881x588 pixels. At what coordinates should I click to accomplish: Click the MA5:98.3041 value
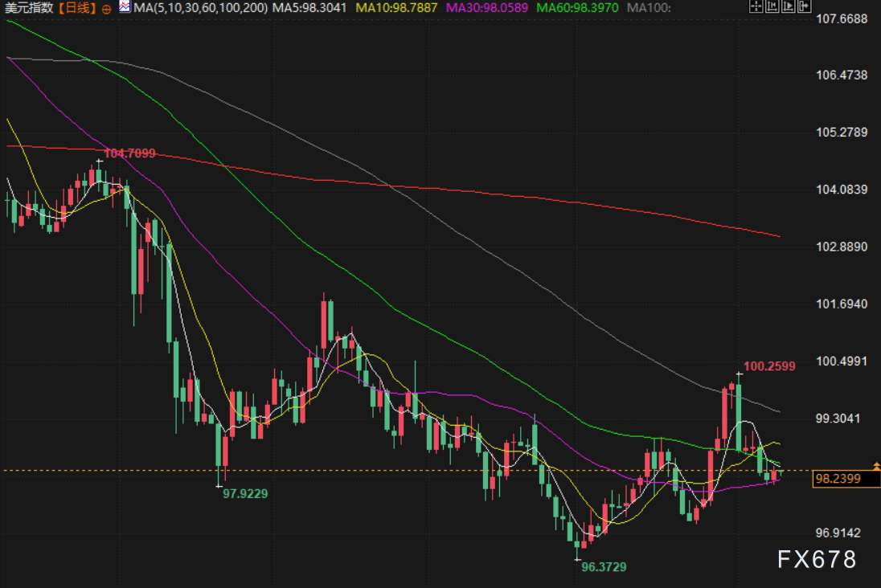309,8
